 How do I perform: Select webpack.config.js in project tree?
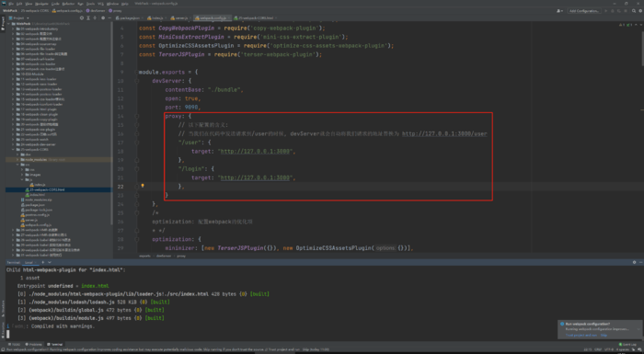[x=36, y=225]
